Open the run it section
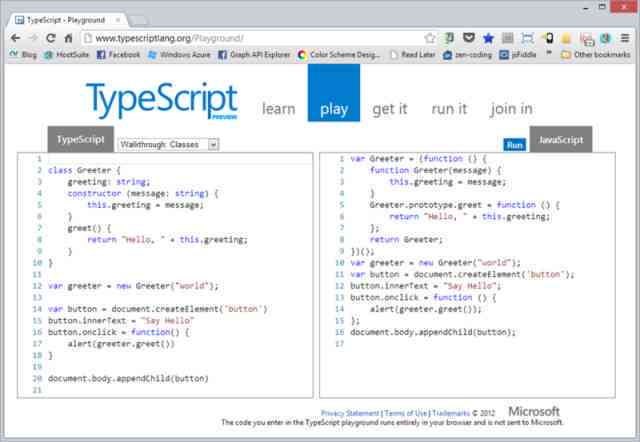Viewport: 640px width, 442px height. pyautogui.click(x=449, y=109)
